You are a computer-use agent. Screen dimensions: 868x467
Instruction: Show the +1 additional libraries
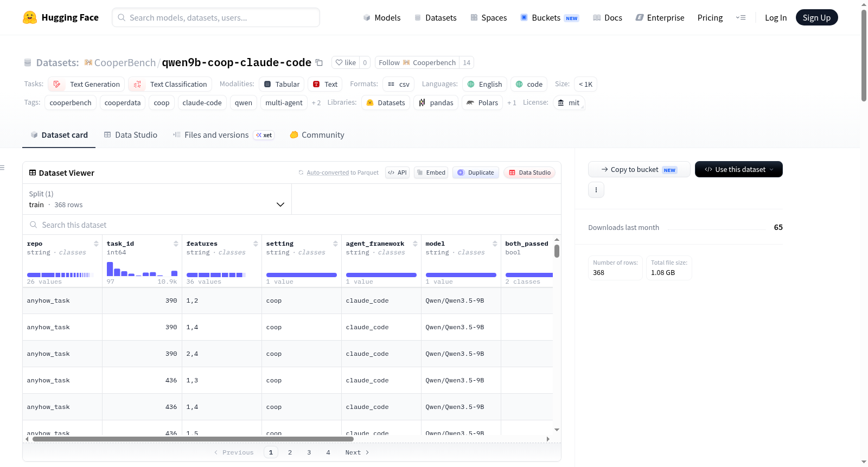[512, 103]
